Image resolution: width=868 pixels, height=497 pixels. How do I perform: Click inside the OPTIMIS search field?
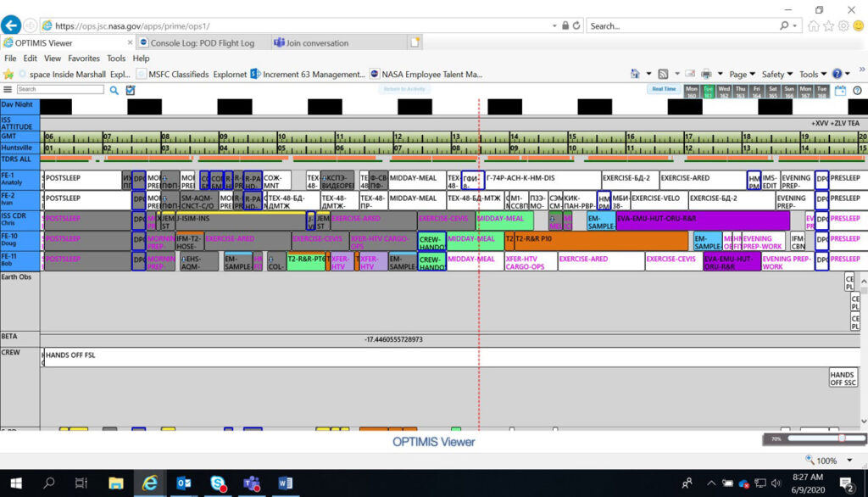pos(59,89)
